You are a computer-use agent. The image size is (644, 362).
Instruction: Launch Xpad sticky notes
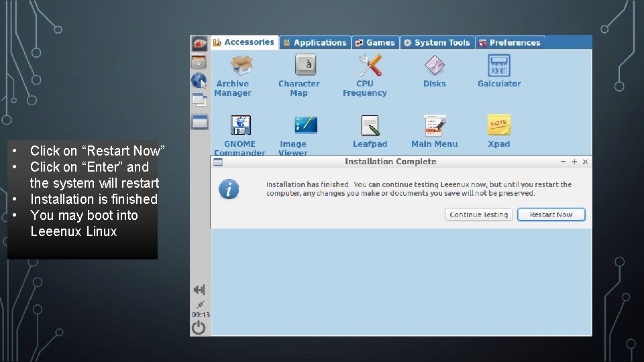(499, 132)
